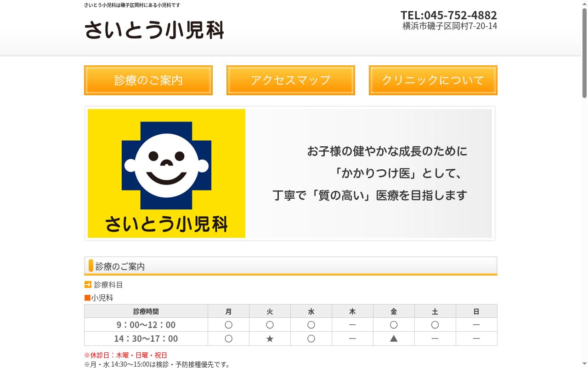Click the orange square beside 小児科
The width and height of the screenshot is (588, 368).
point(87,298)
